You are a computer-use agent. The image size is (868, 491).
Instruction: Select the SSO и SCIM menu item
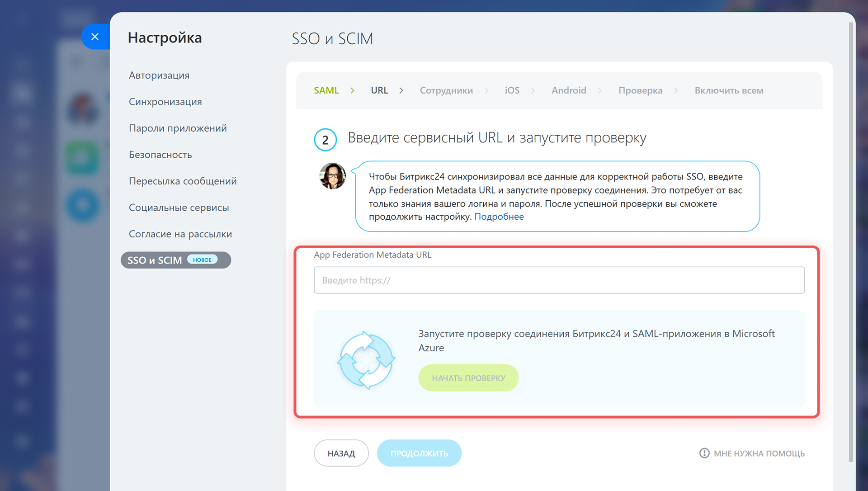click(176, 260)
